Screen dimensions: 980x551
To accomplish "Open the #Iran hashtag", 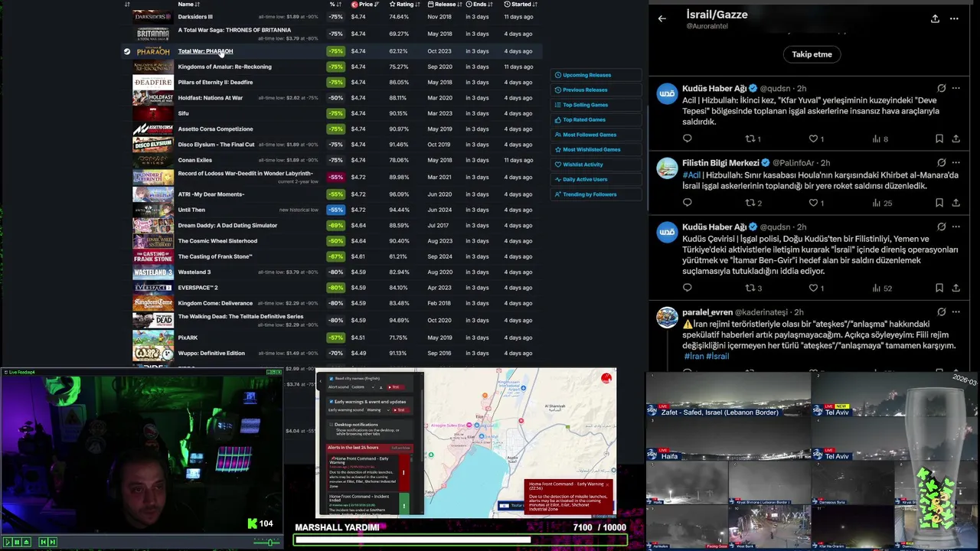I will [693, 356].
